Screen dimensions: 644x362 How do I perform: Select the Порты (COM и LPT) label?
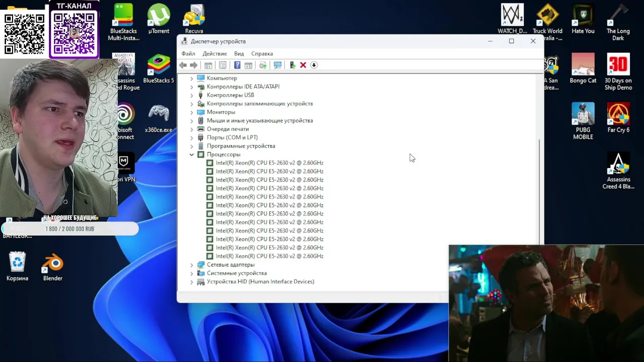232,137
